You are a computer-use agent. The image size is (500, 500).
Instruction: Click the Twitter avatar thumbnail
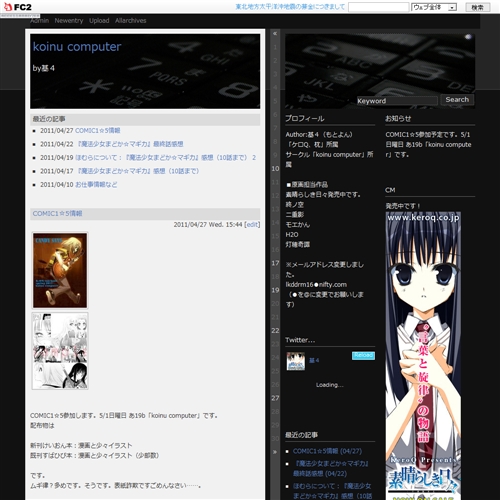click(296, 361)
